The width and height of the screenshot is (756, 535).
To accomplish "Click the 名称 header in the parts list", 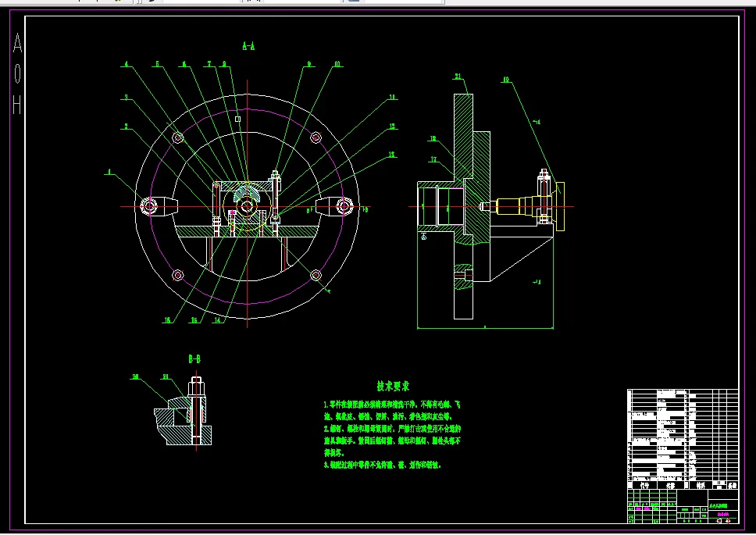I will coord(671,485).
